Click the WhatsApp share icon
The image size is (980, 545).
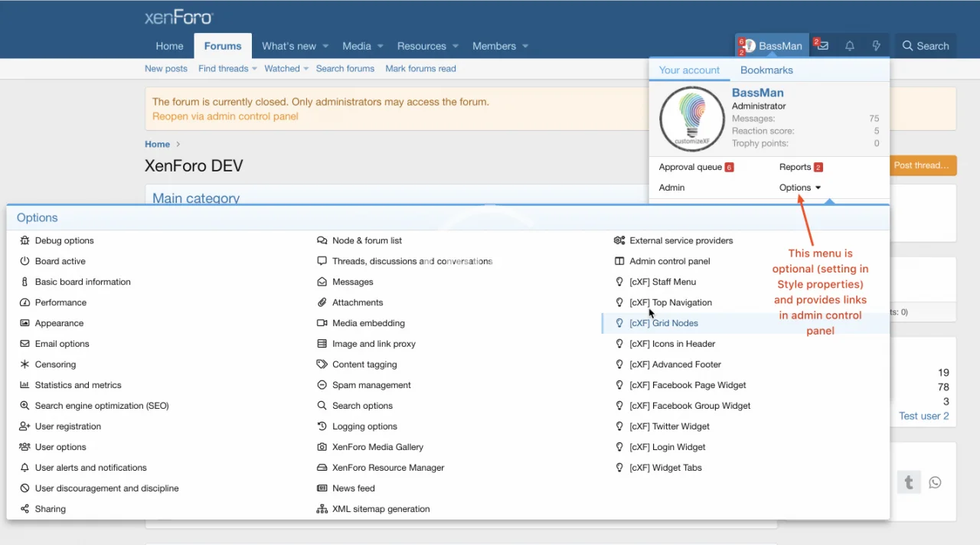point(935,482)
